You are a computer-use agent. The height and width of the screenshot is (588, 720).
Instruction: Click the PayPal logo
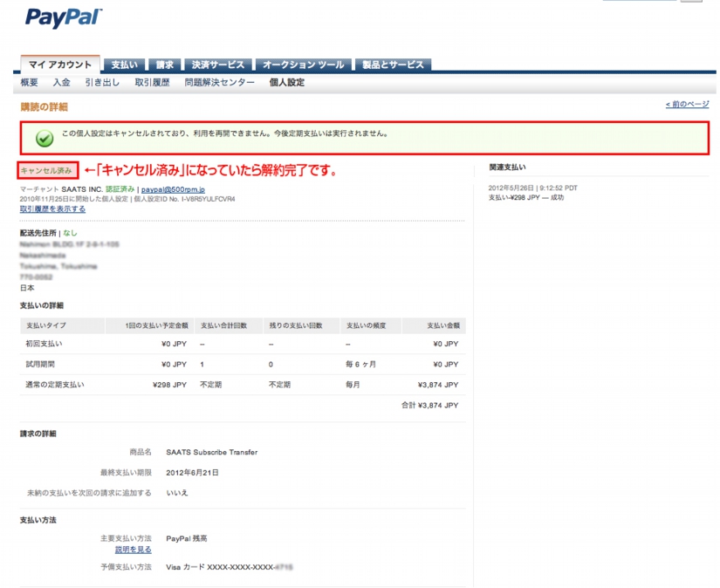click(64, 17)
